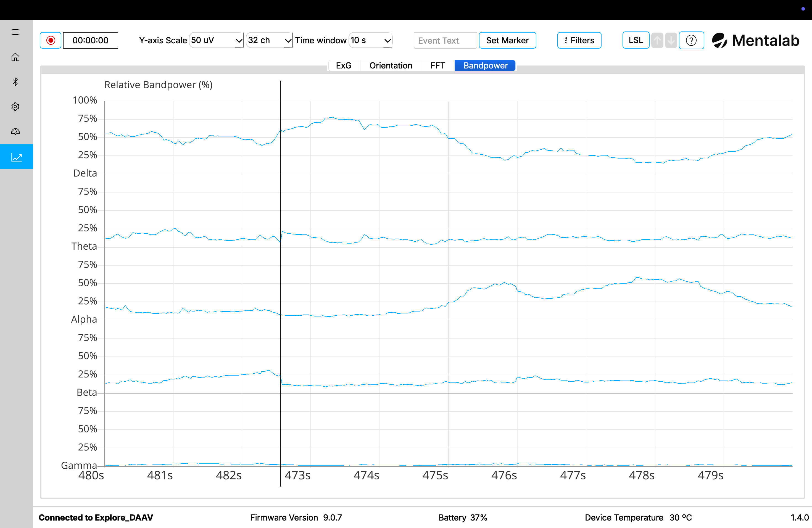This screenshot has height=528, width=812.
Task: Click the up arrow button next to LSL
Action: [x=657, y=40]
